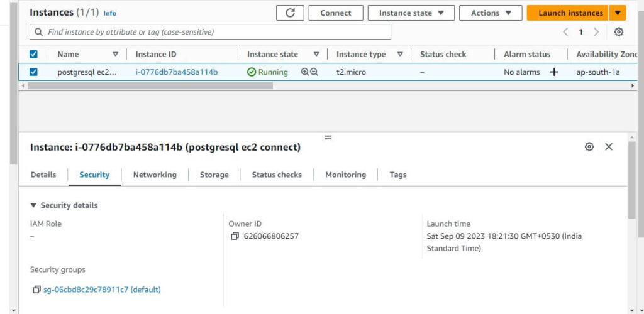Switch to the Details tab
The image size is (644, 314).
coord(43,175)
